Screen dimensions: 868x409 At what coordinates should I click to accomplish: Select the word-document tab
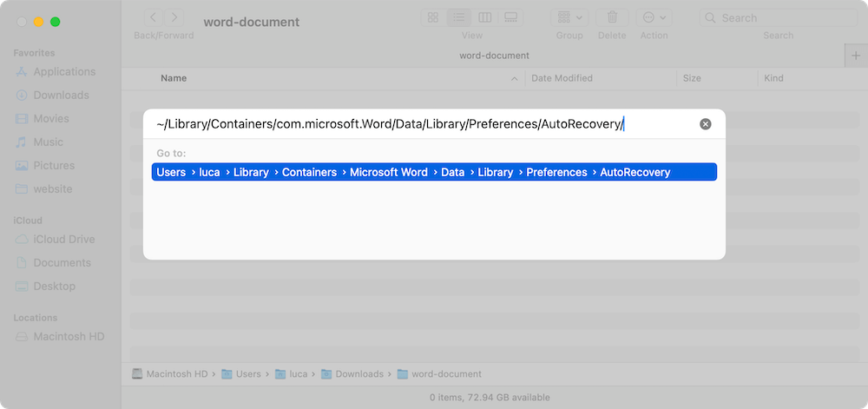point(494,56)
